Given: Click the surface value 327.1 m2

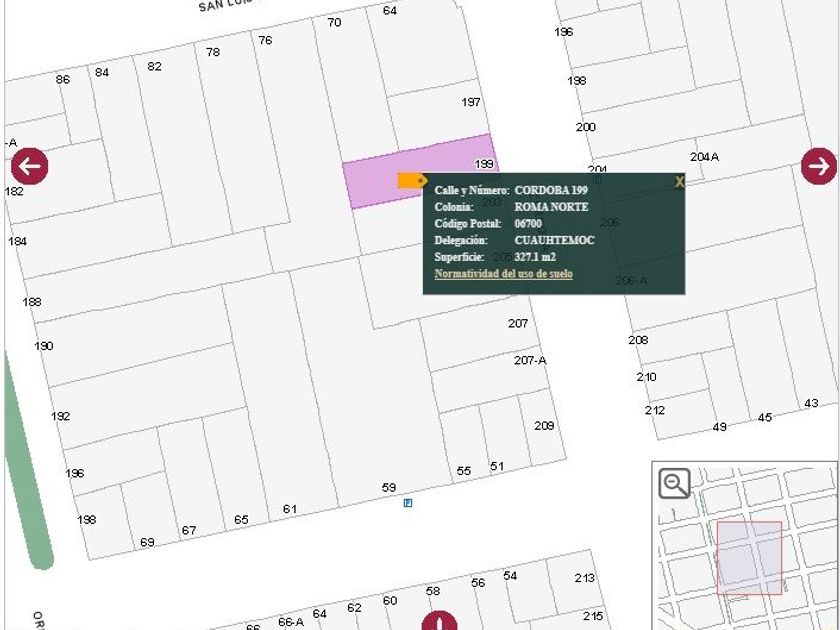Looking at the screenshot, I should point(535,257).
